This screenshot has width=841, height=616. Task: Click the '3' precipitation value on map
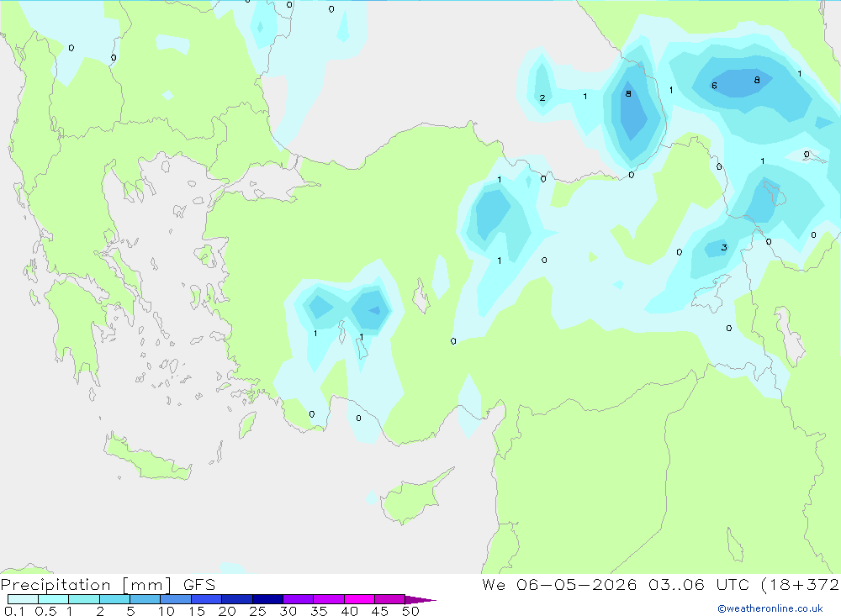point(724,247)
